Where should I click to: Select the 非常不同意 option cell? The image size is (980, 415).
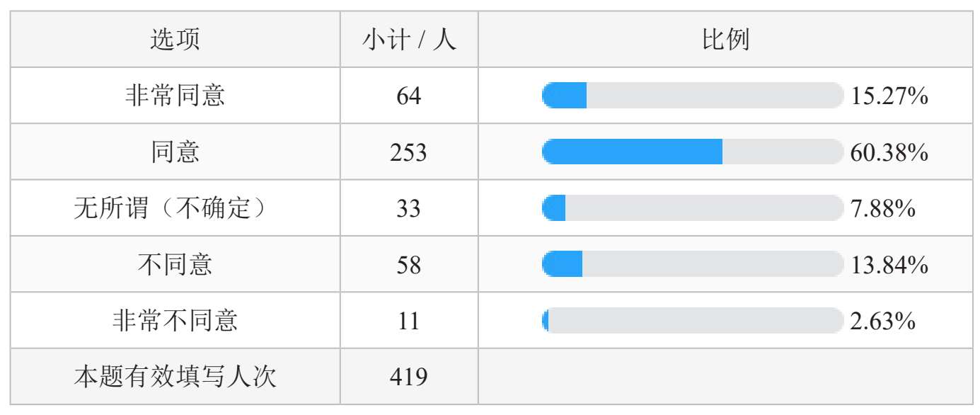pyautogui.click(x=175, y=320)
